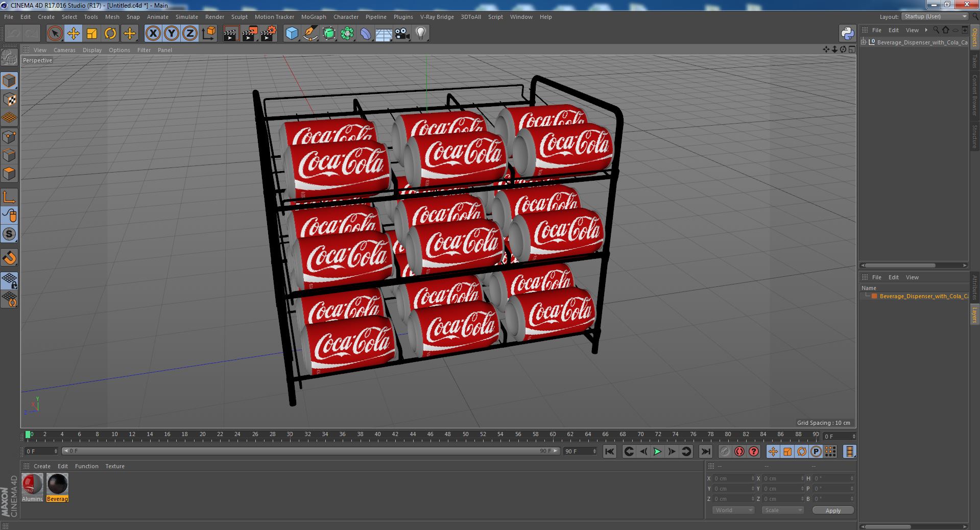Screen dimensions: 980x530
Task: Toggle Snap enable button
Action: point(9,234)
